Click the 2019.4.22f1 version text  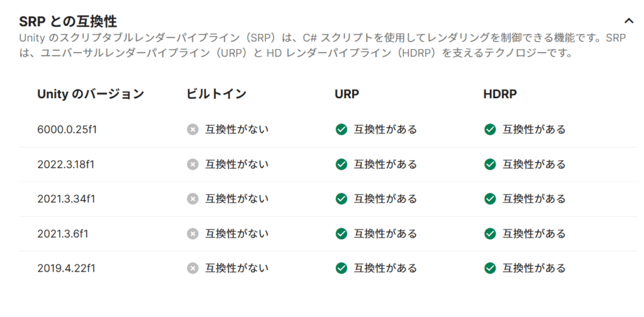66,268
